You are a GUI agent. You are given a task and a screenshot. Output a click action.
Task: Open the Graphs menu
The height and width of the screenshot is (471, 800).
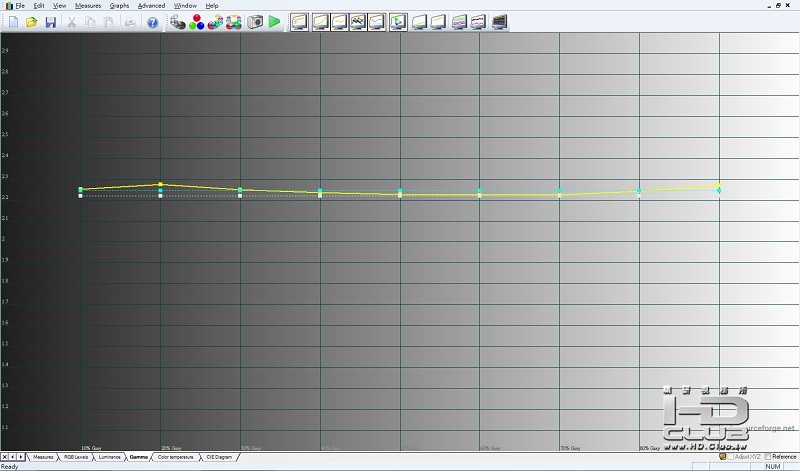119,6
